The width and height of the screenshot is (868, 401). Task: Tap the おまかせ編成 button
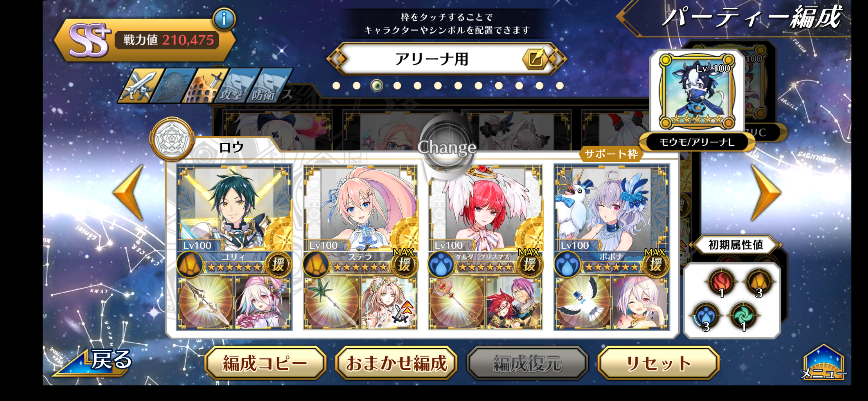[x=396, y=363]
